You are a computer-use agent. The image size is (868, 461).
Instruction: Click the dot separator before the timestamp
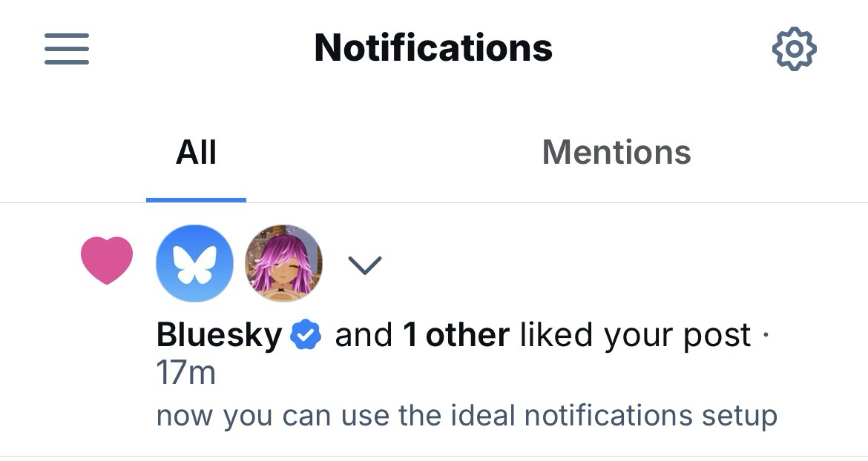tap(766, 336)
